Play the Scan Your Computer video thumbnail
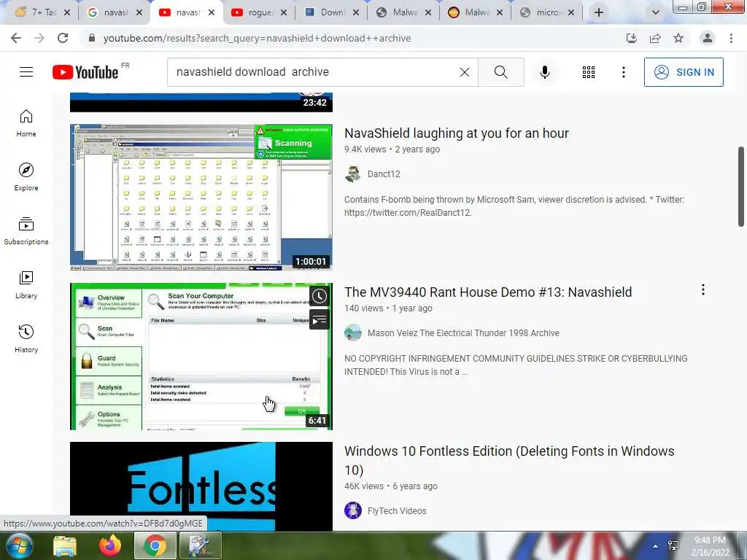 click(201, 356)
